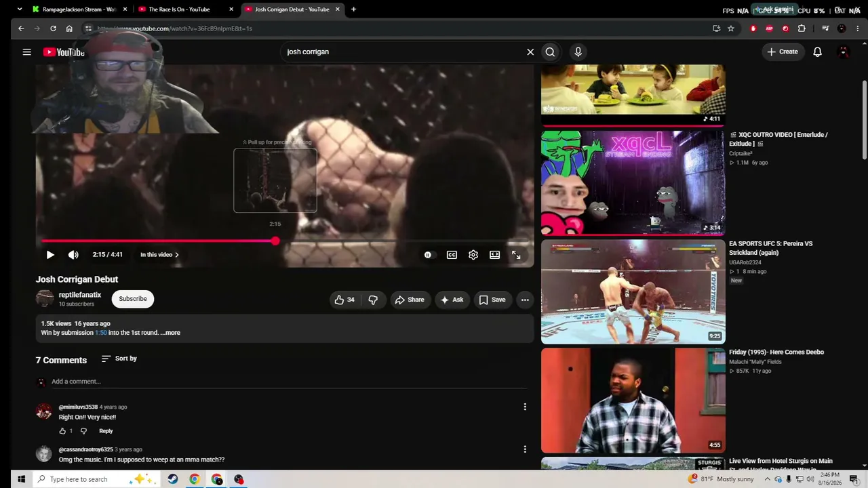Open 'Friday (1995)- Here Comes Deebo' title

tap(776, 352)
